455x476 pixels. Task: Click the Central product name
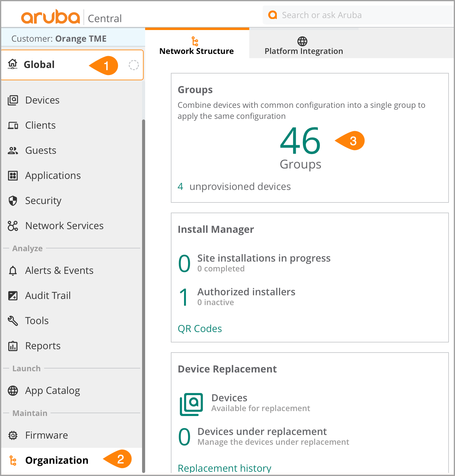coord(105,18)
